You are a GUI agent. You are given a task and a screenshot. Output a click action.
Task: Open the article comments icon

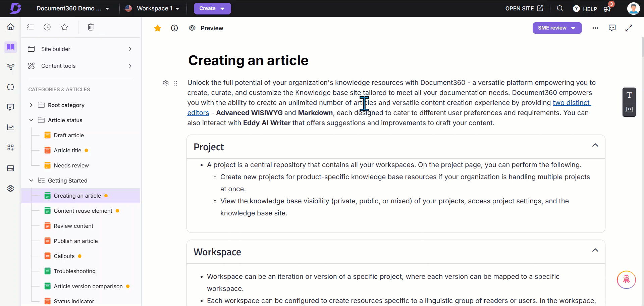point(612,28)
